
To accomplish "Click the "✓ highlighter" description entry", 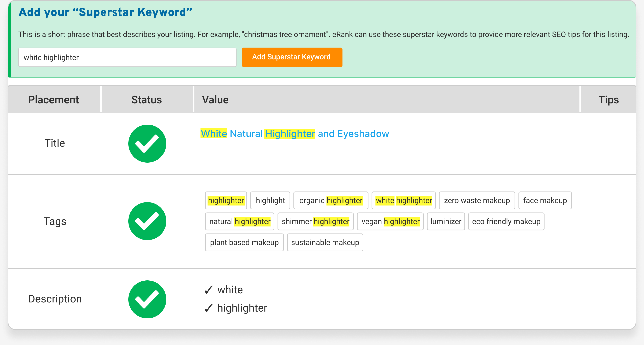I will coord(236,308).
